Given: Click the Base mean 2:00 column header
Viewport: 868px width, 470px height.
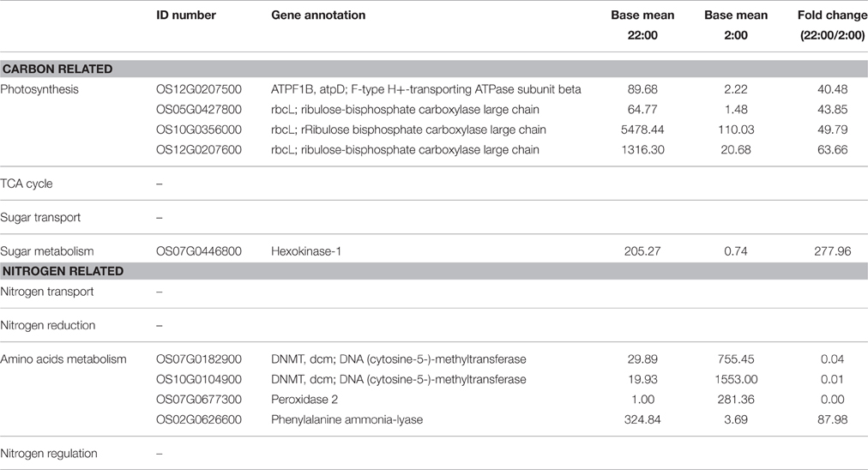Looking at the screenshot, I should point(736,26).
